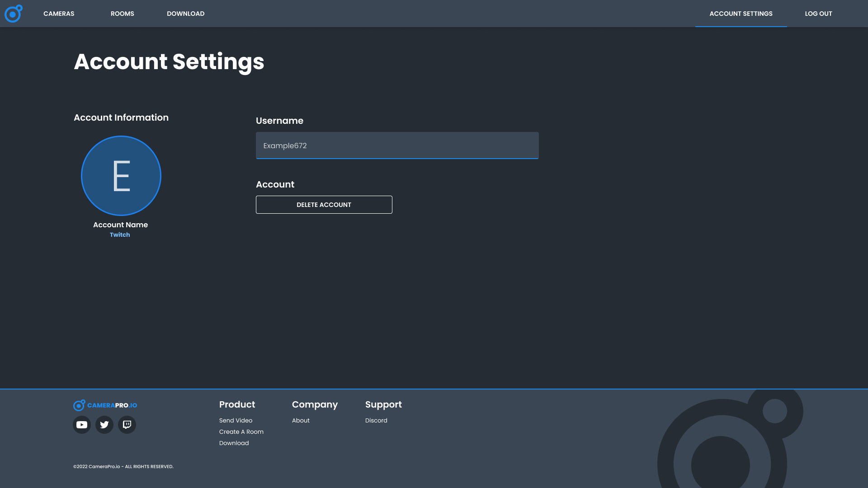
Task: Click the Account Name text below avatar
Action: point(120,225)
